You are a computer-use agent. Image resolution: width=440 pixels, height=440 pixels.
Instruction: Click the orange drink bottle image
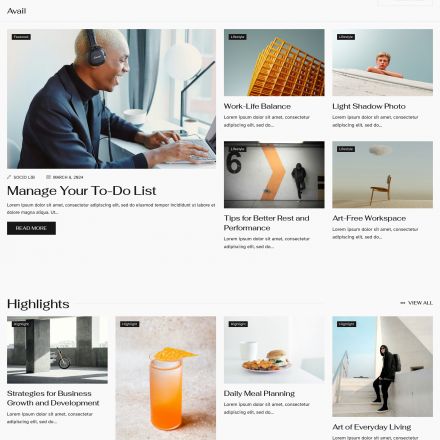166,378
